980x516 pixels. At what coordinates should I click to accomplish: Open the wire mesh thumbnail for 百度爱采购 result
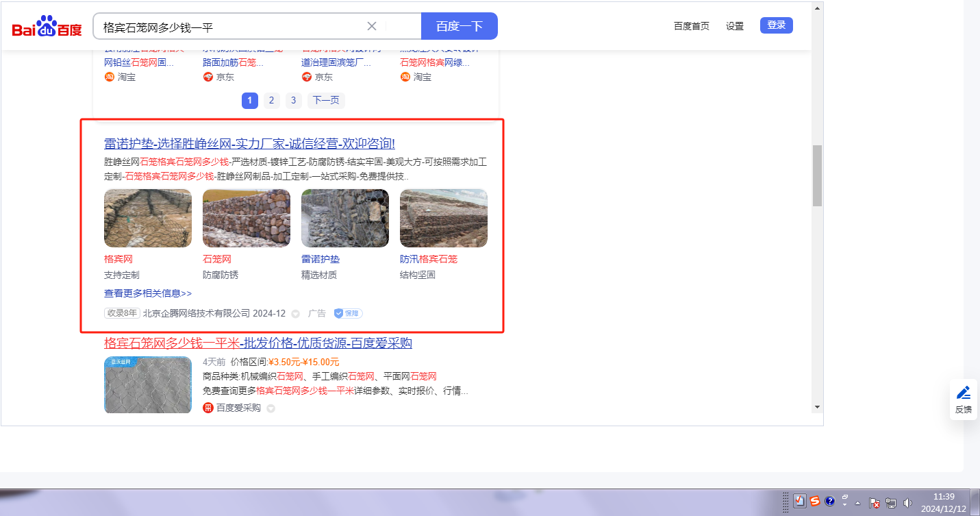pos(148,385)
